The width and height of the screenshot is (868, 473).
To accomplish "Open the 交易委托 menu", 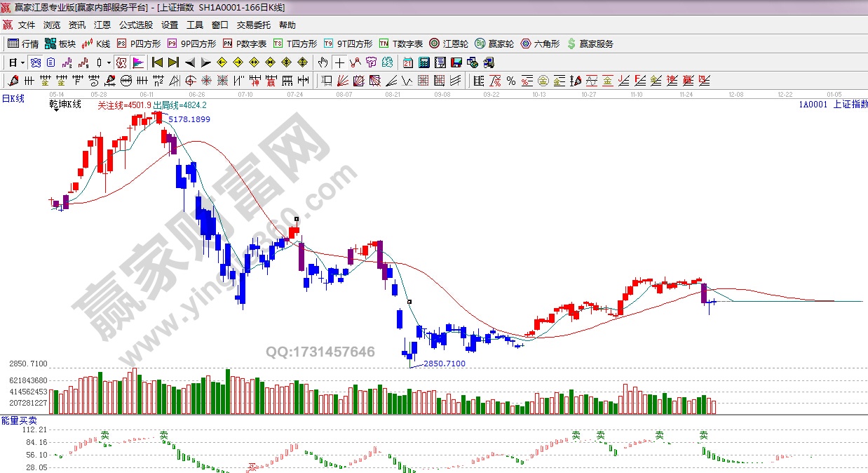I will pyautogui.click(x=253, y=25).
